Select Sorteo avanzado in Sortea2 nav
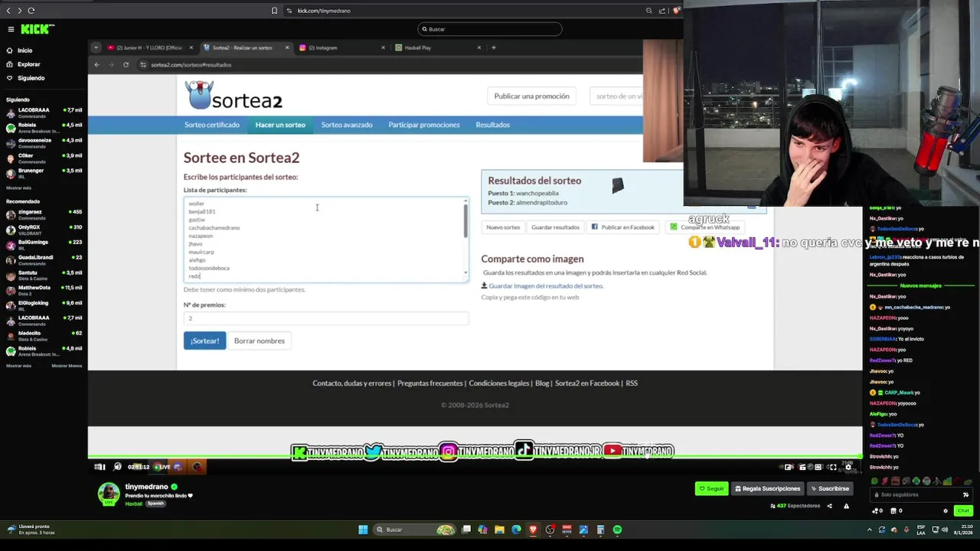This screenshot has width=980, height=551. [347, 125]
